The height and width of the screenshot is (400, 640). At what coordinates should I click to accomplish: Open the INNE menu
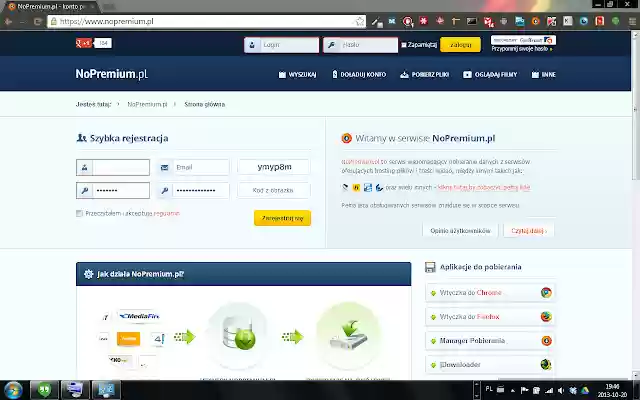[544, 74]
